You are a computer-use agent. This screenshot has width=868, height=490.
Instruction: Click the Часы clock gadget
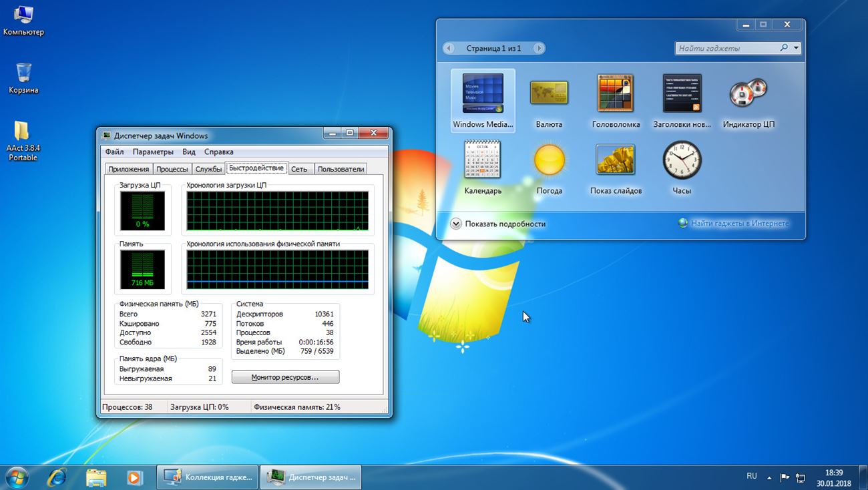click(x=682, y=160)
